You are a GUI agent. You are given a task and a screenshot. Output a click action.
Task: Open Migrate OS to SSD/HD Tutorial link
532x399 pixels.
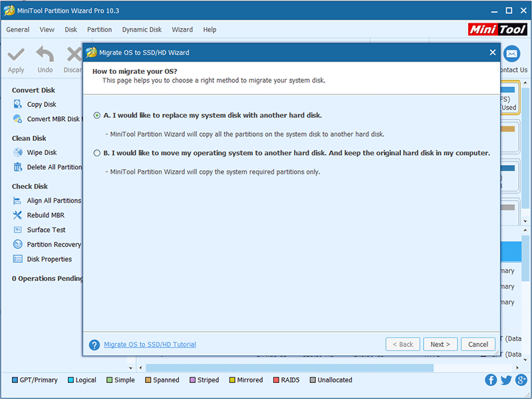[150, 344]
